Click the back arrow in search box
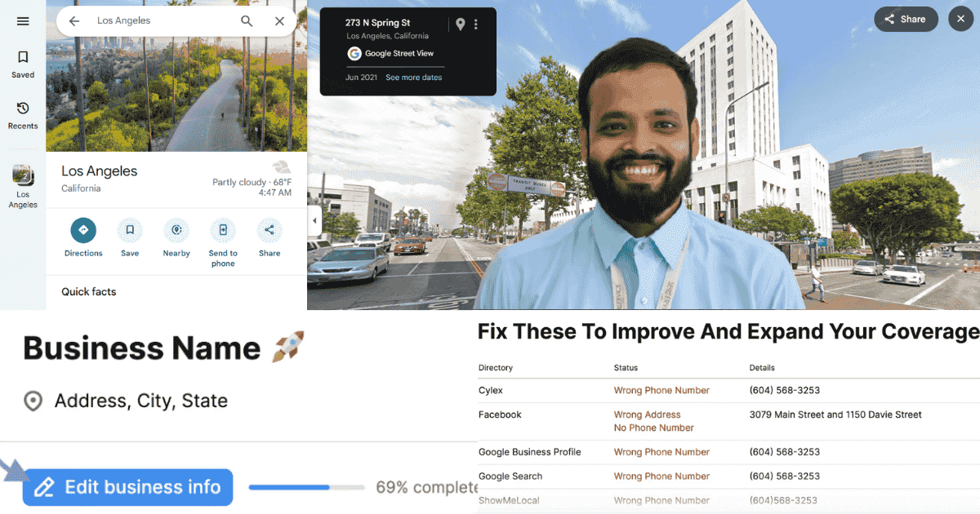 point(74,21)
